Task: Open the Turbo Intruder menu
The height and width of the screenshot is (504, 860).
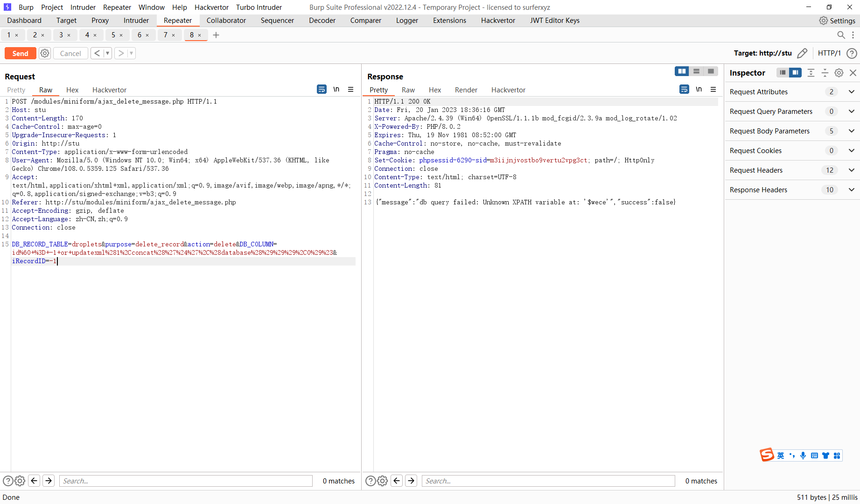Action: 259,7
